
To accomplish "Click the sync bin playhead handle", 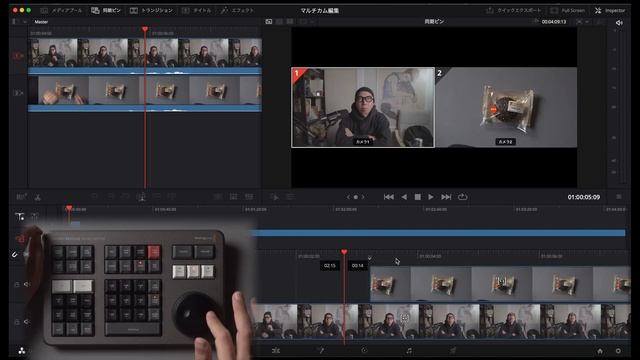I will [x=145, y=29].
